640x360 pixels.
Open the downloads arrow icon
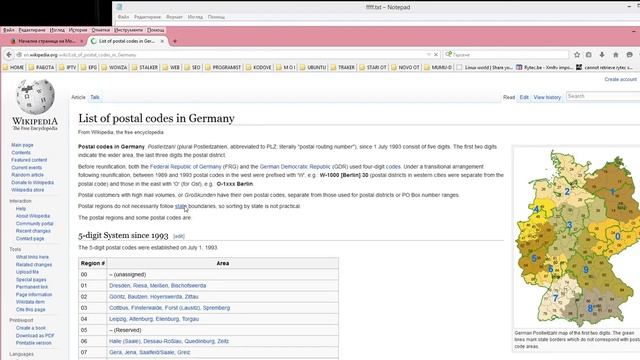pyautogui.click(x=602, y=54)
